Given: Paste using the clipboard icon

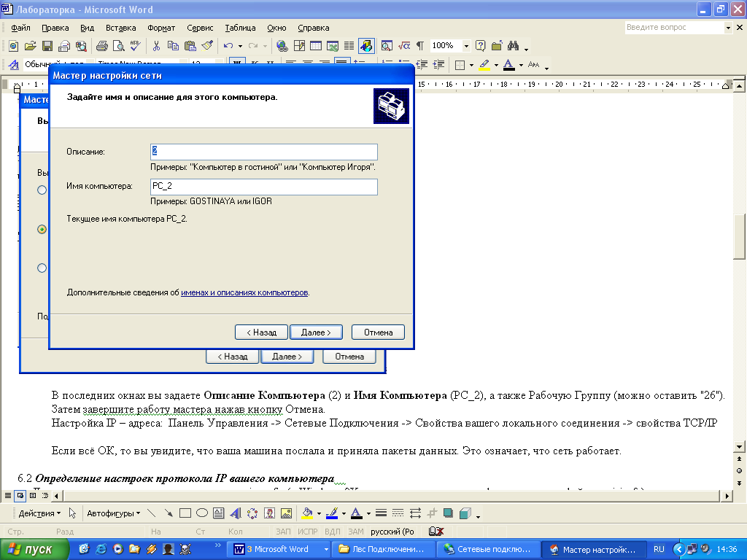Looking at the screenshot, I should (x=190, y=46).
